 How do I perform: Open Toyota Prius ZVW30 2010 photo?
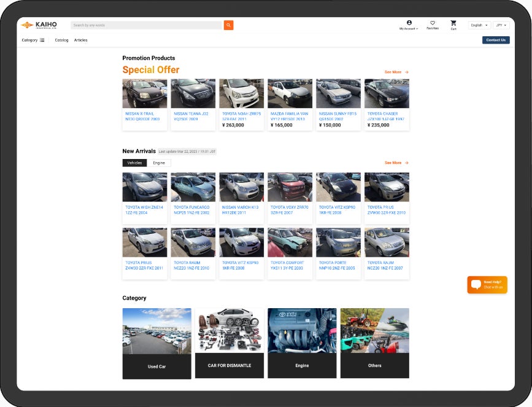(x=387, y=187)
